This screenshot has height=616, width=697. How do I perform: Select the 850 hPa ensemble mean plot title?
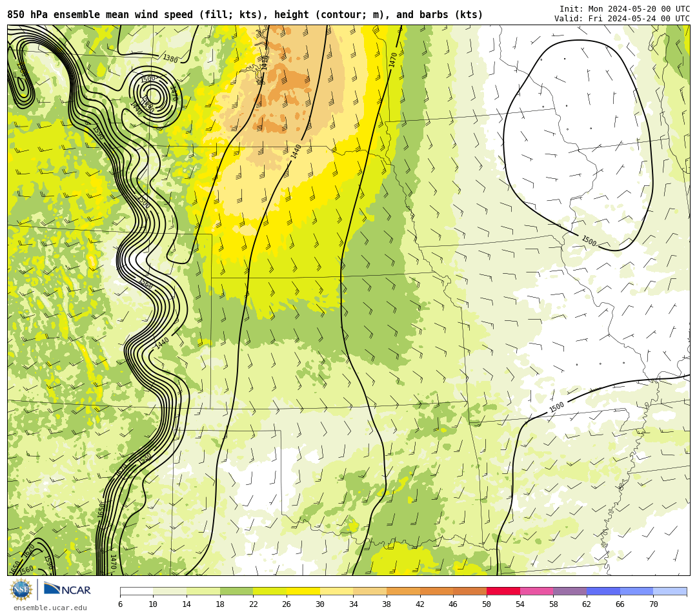(245, 15)
